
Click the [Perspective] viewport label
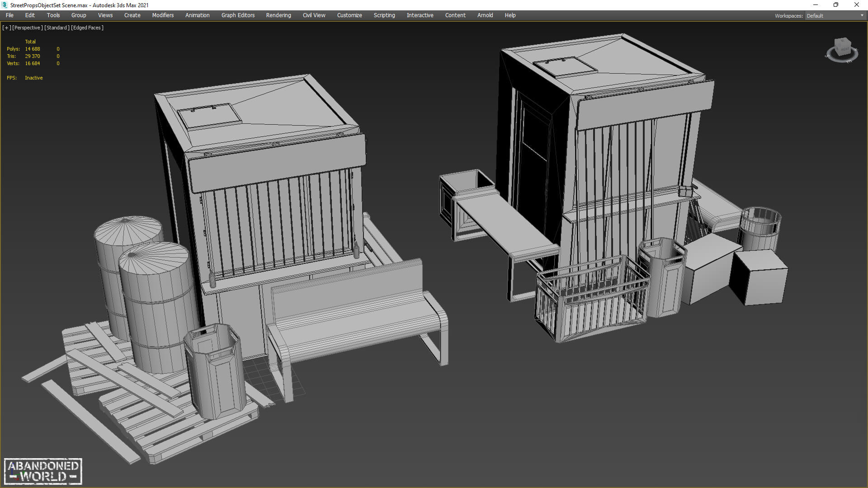(28, 28)
